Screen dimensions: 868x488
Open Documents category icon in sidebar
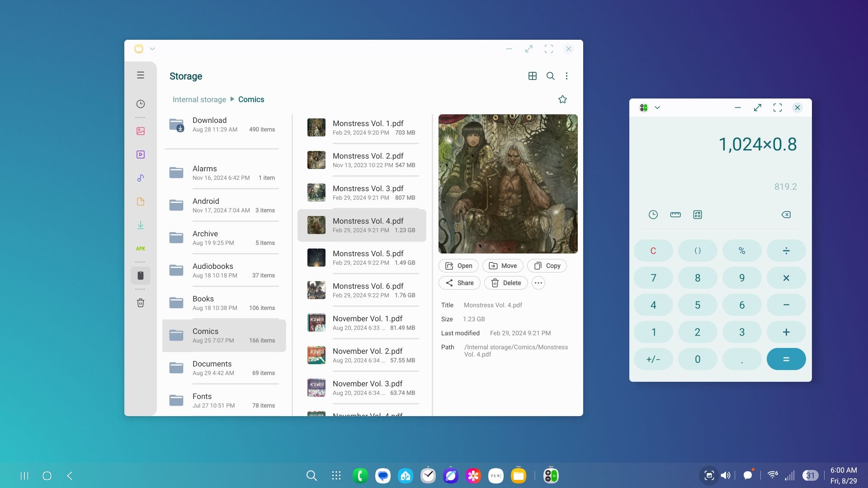(x=141, y=202)
